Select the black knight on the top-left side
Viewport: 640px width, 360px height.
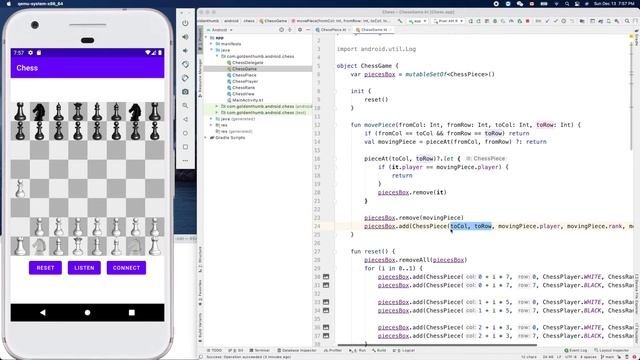(x=39, y=111)
